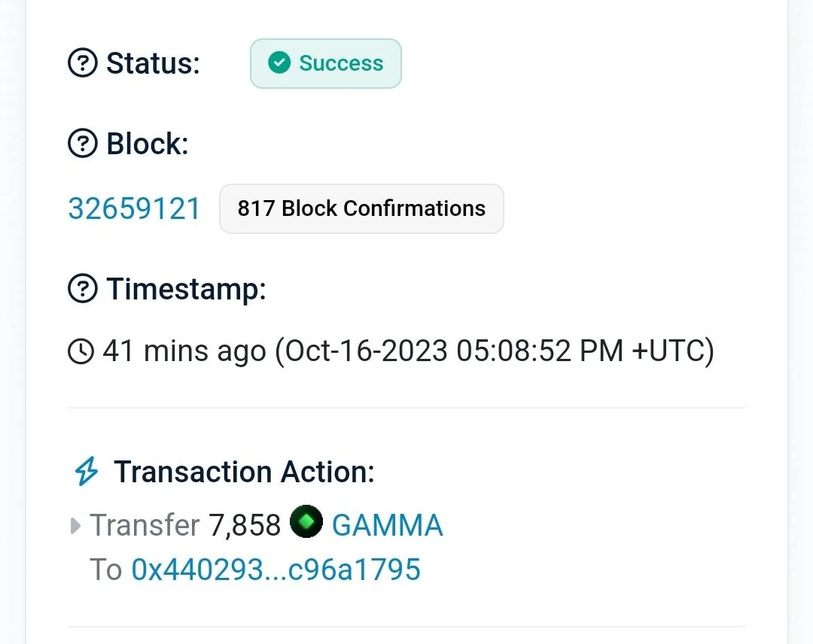Viewport: 813px width, 644px height.
Task: Click the Success status badge
Action: pos(325,63)
